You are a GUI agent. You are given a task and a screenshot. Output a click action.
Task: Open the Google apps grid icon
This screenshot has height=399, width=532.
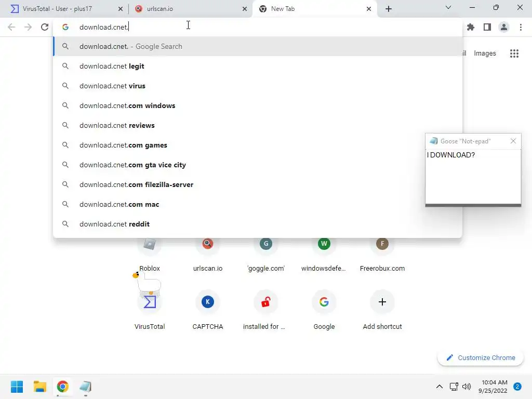pyautogui.click(x=514, y=54)
